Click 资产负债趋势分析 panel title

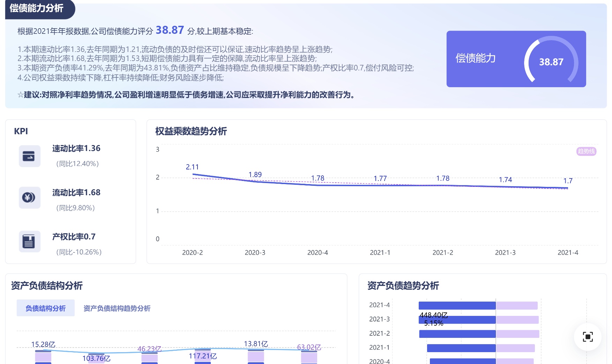click(403, 286)
